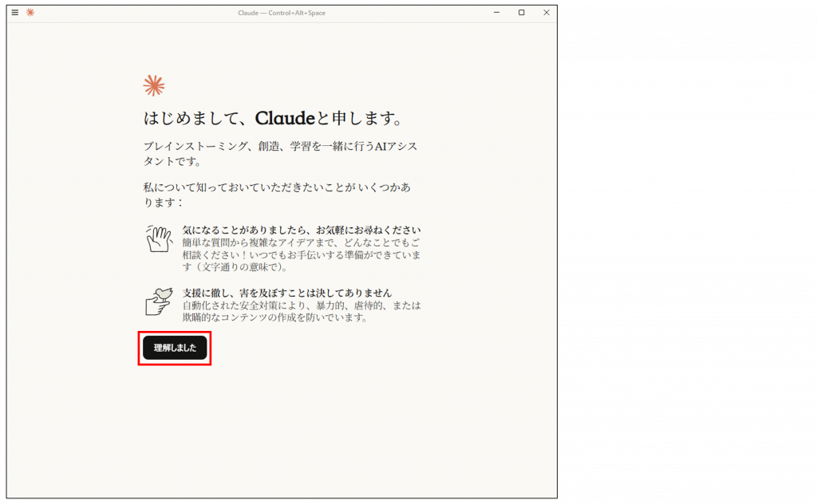Close the Claude window
Viewport: 817px width, 504px height.
(547, 13)
